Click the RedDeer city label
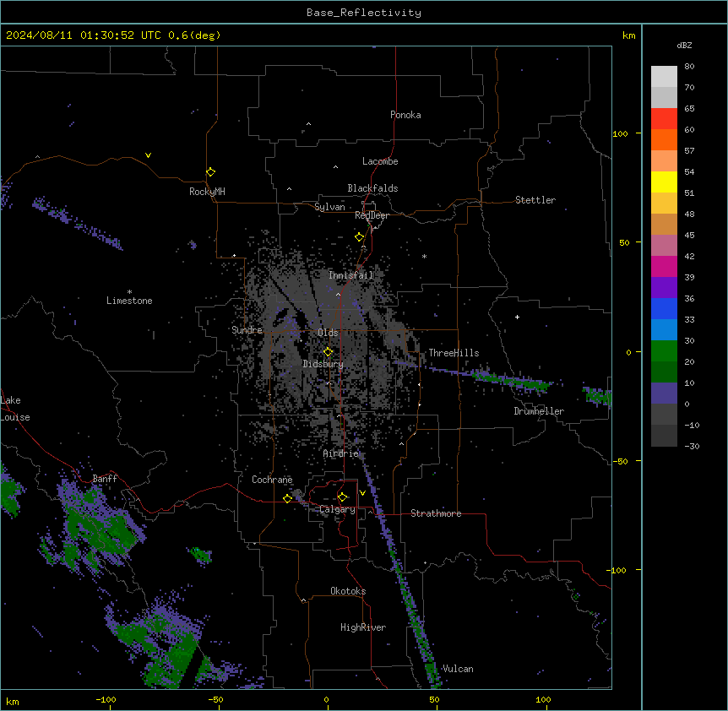Viewport: 728px width, 711px height. 372,215
